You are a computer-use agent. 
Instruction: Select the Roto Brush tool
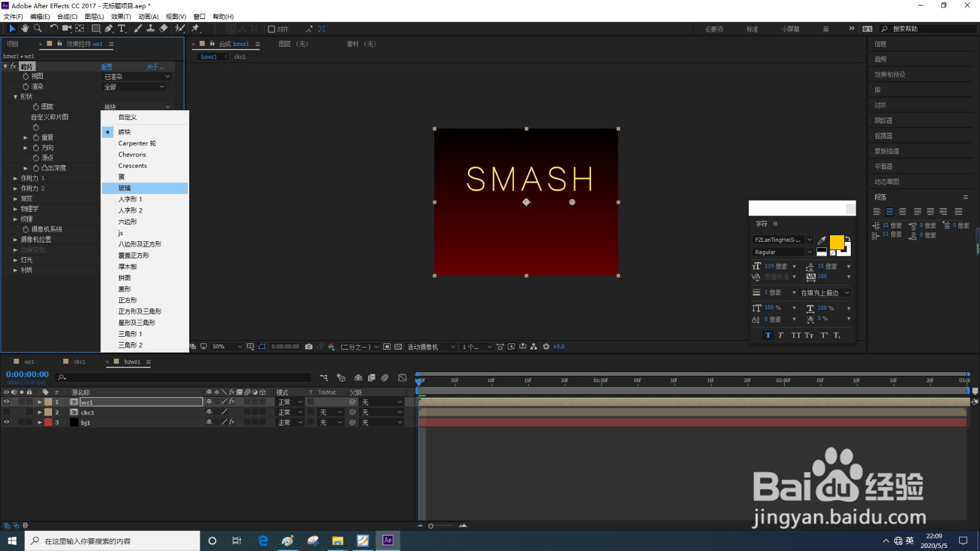pos(180,28)
